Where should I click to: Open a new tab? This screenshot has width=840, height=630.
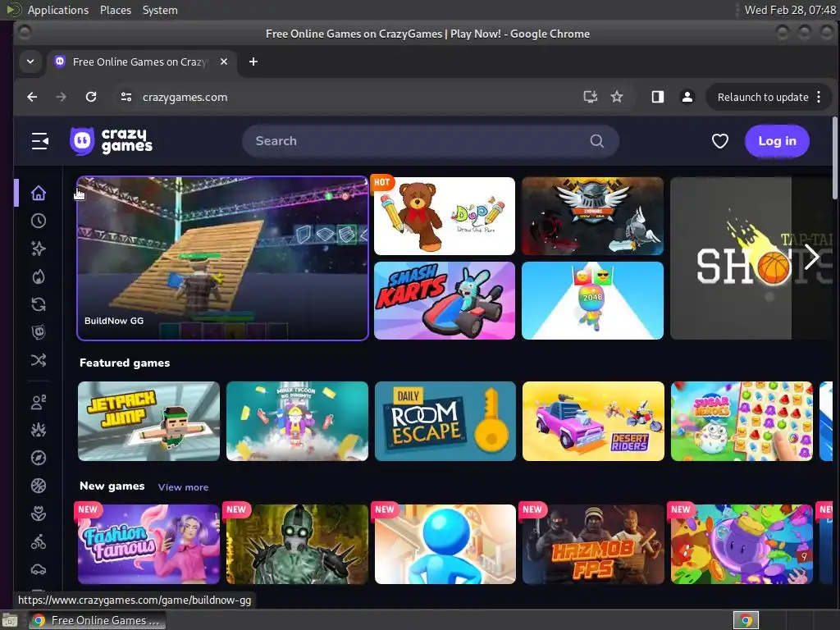pyautogui.click(x=253, y=62)
